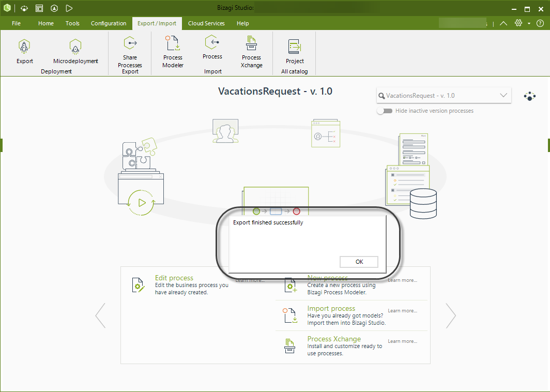This screenshot has height=392, width=550.
Task: Switch to the Tools tab
Action: coord(72,23)
